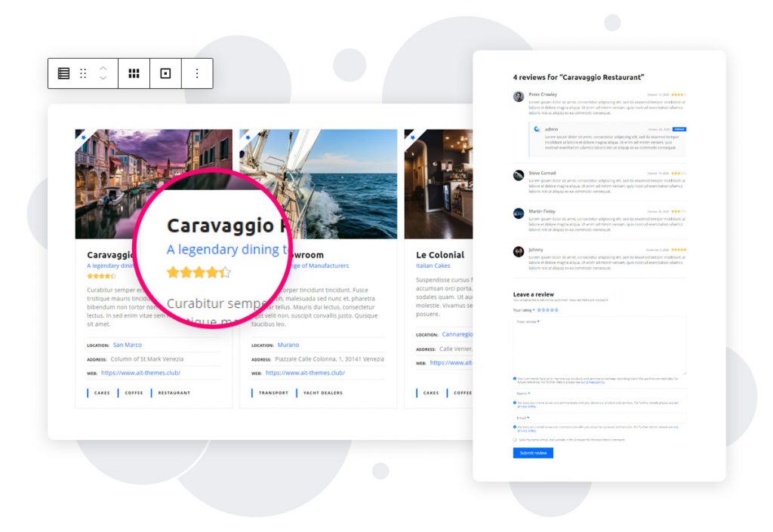Screen dimensions: 773x532
Task: Open the Le Colonial interior photo
Action: pos(439,183)
